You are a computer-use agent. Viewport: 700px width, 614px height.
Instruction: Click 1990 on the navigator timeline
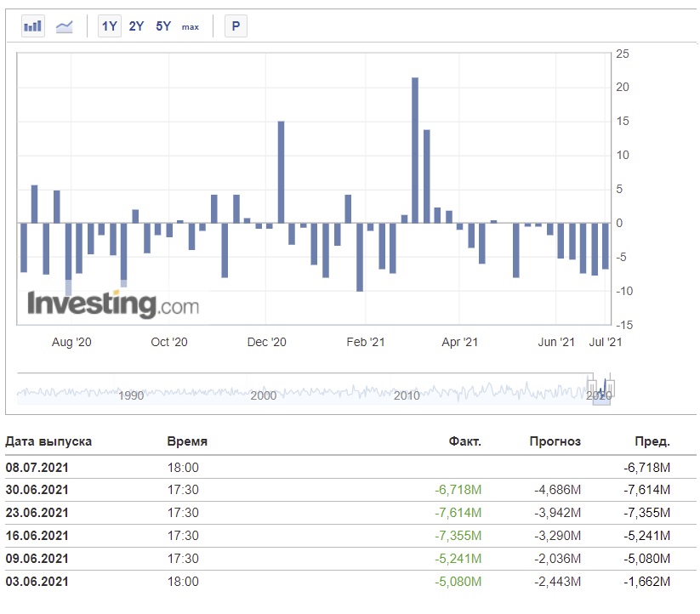[131, 395]
